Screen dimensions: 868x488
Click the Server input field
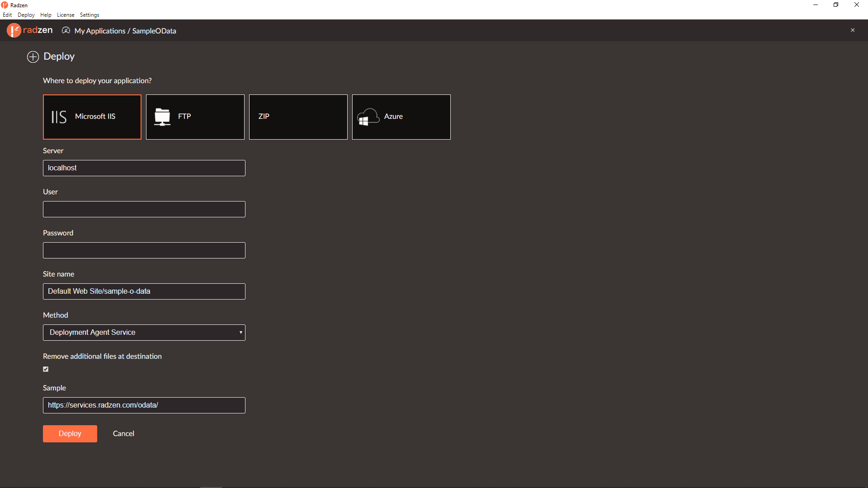tap(144, 168)
